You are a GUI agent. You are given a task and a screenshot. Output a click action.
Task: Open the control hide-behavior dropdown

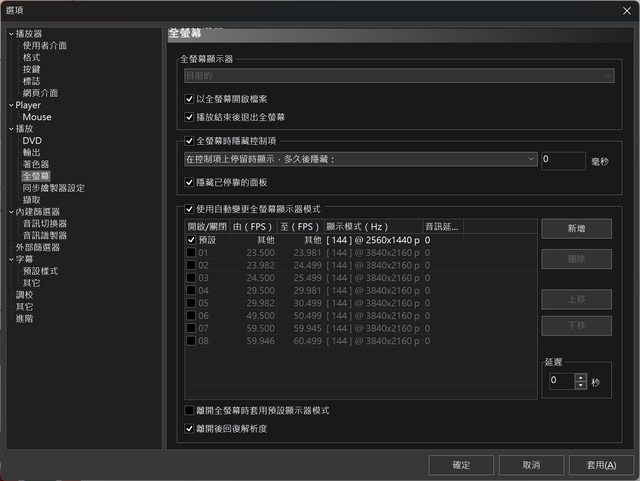(x=359, y=159)
